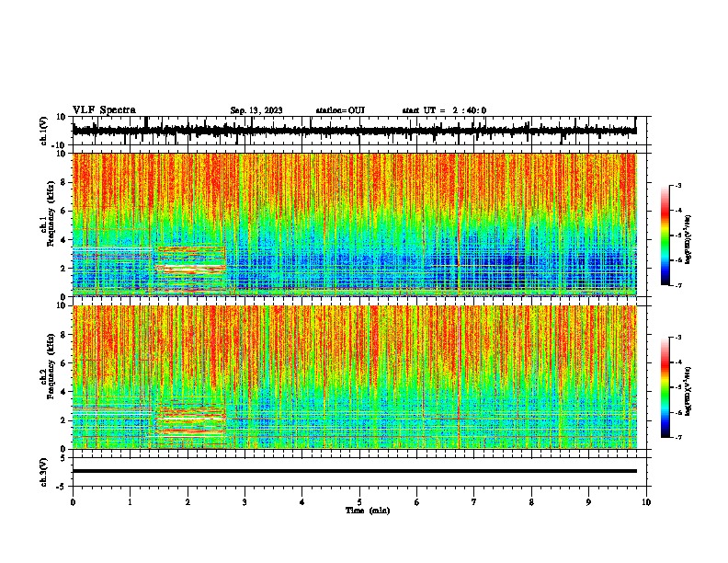This screenshot has width=728, height=563.
Task: Click the time axis tick label '10'
Action: pos(646,502)
